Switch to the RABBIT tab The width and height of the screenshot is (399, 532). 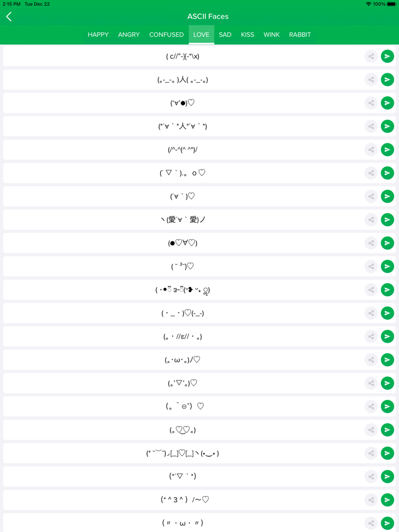coord(300,35)
